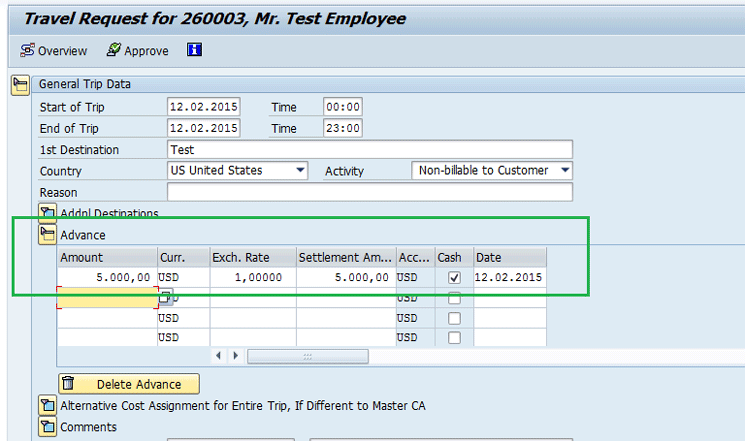
Task: Open the Country dropdown list
Action: tap(300, 171)
